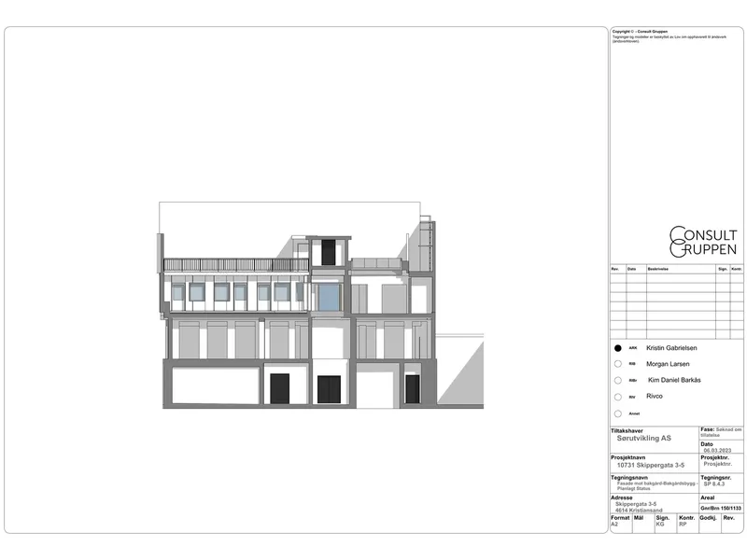Click the name 'Kristin Gabrielsen'
The image size is (747, 560).
[671, 348]
